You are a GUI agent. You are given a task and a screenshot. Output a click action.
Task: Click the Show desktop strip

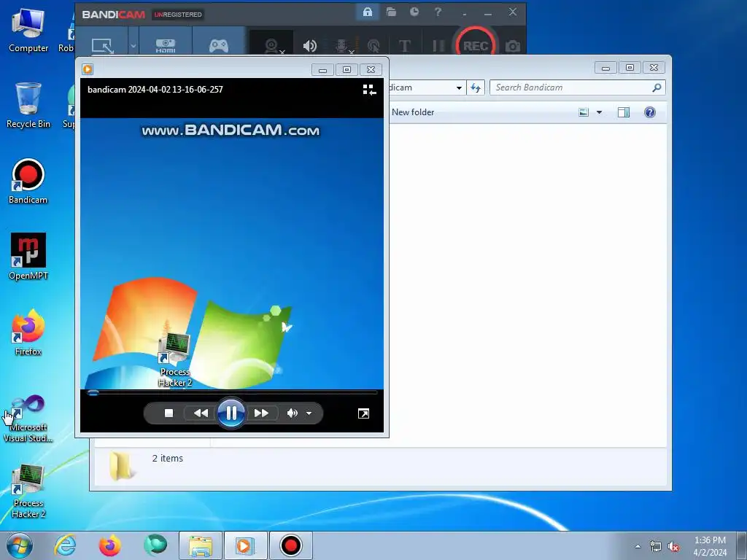pyautogui.click(x=741, y=545)
